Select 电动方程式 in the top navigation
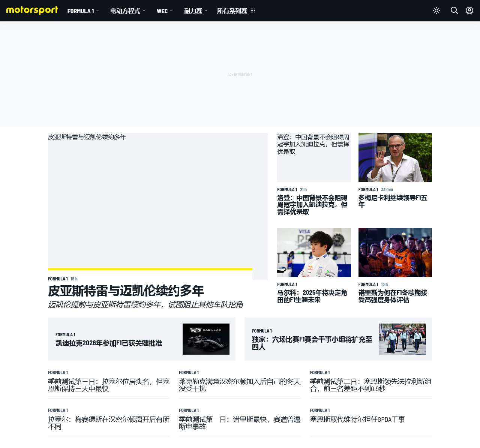The width and height of the screenshot is (480, 448). 125,11
